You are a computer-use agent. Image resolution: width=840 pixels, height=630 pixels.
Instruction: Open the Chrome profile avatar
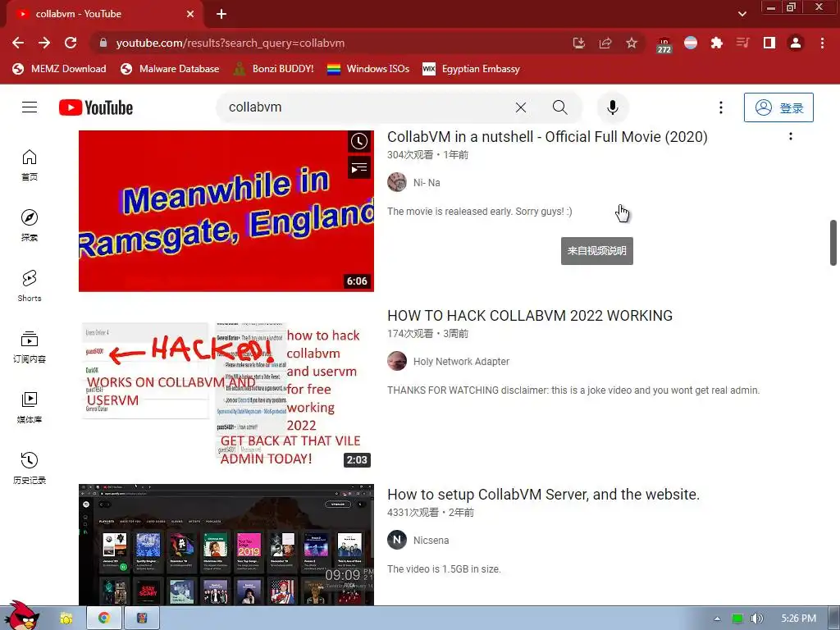point(796,43)
